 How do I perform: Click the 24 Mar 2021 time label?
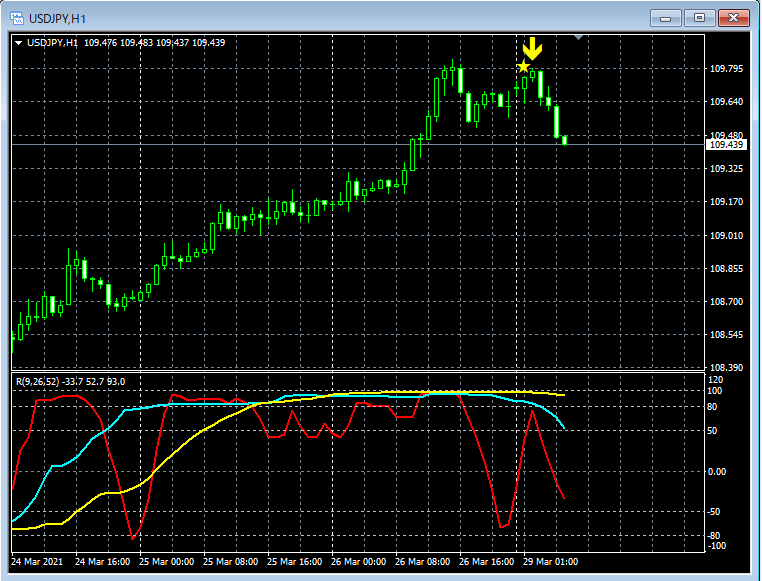[37, 562]
